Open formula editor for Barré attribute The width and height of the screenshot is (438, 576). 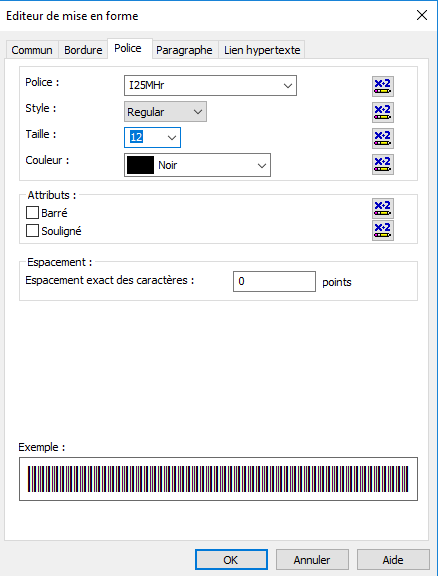pos(383,208)
